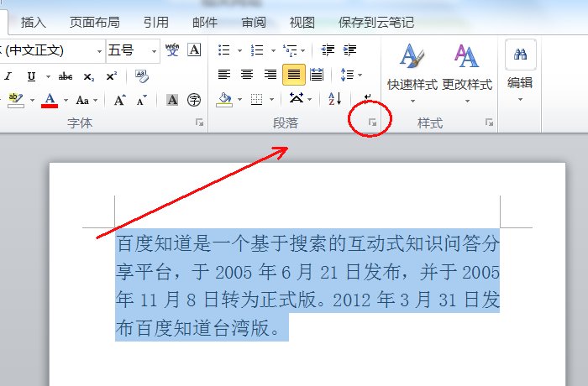Apply text highlight color

point(15,100)
